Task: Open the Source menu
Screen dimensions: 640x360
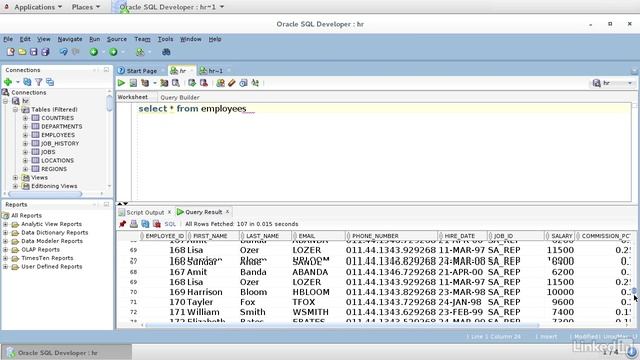Action: click(x=117, y=39)
